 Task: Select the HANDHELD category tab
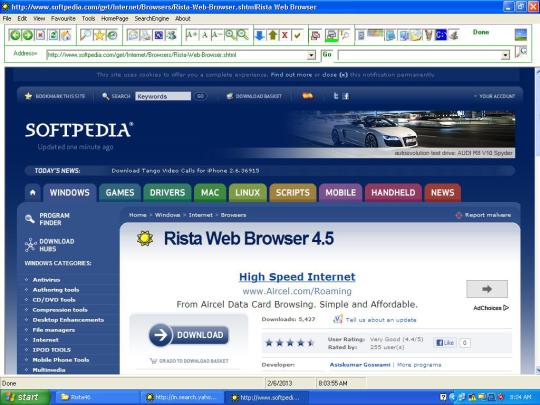(x=393, y=193)
